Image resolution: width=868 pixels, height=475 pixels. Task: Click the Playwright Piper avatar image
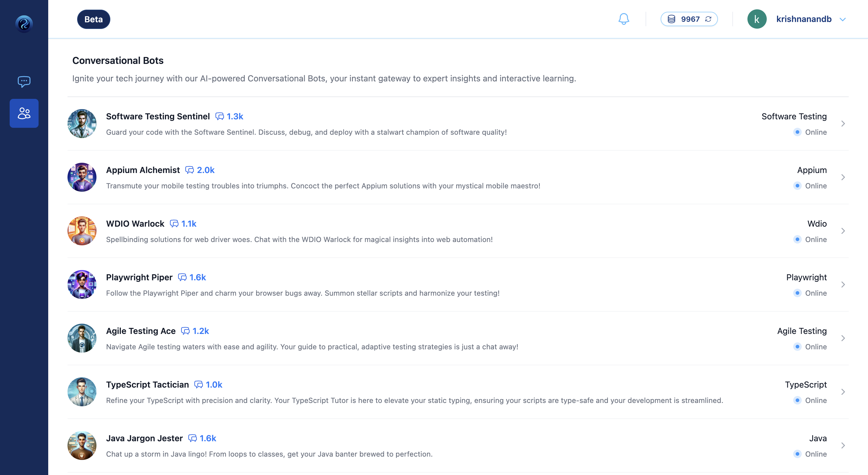[x=82, y=284]
